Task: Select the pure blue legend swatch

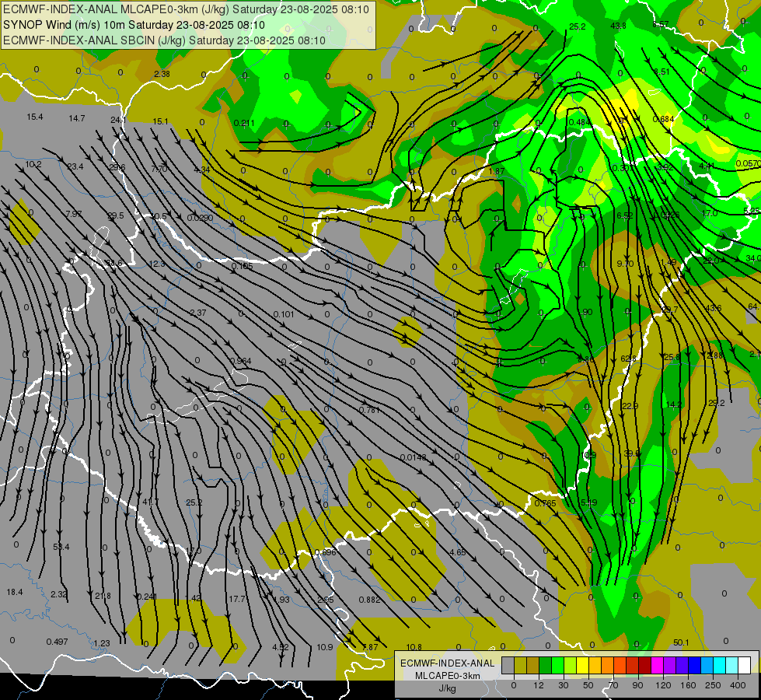Action: [694, 665]
